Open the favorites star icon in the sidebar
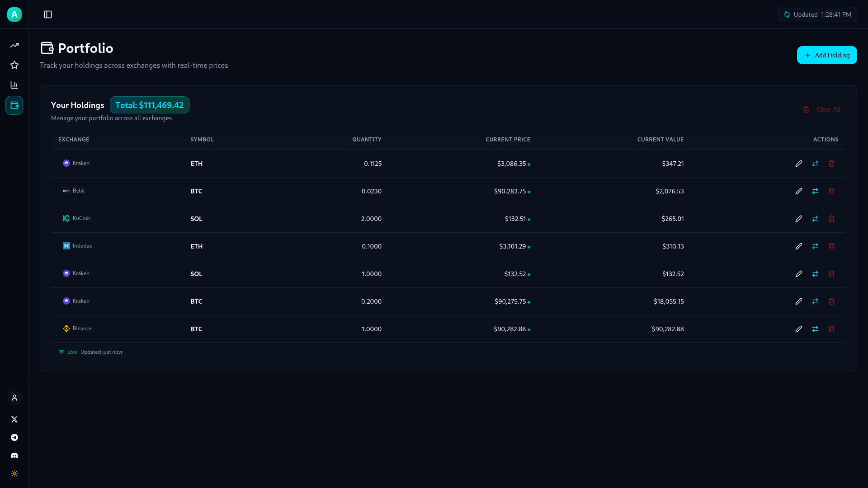868x488 pixels. pyautogui.click(x=14, y=65)
